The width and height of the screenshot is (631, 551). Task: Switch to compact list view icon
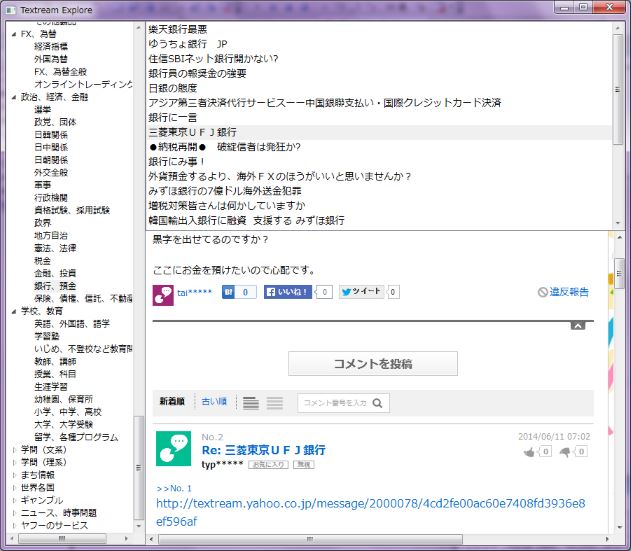click(275, 403)
